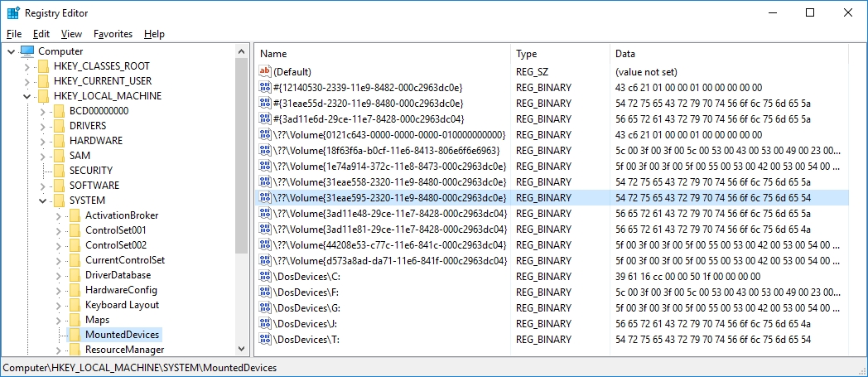Open the View menu
Image resolution: width=868 pixels, height=377 pixels.
tap(71, 34)
